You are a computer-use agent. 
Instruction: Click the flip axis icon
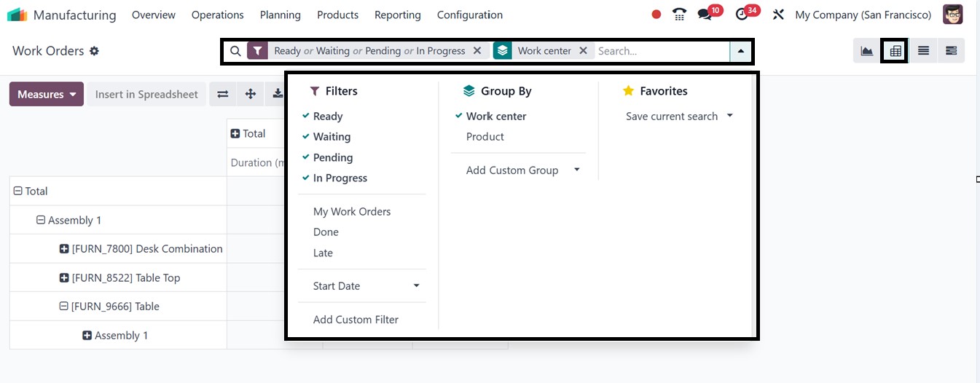click(x=223, y=94)
